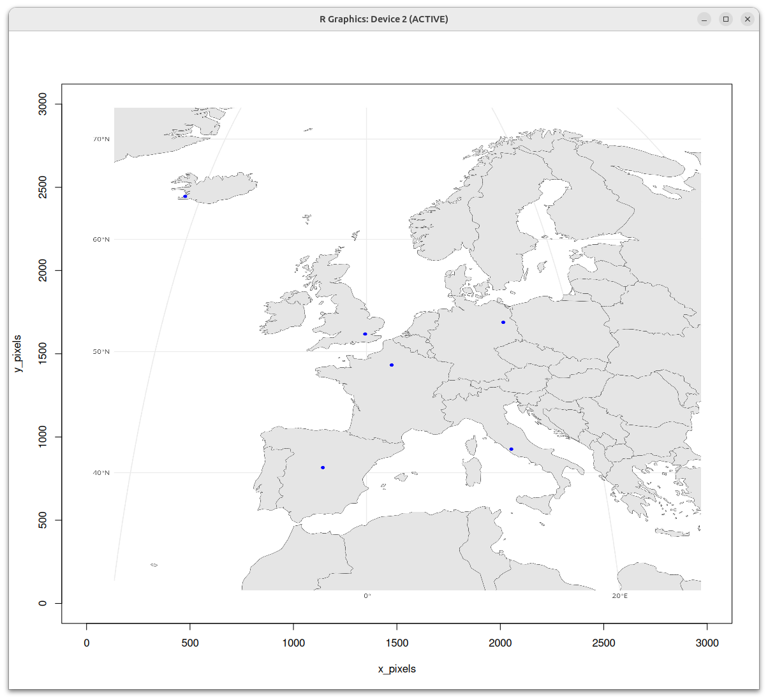The height and width of the screenshot is (700, 768).
Task: Select the blue dot in central Spain
Action: click(323, 467)
